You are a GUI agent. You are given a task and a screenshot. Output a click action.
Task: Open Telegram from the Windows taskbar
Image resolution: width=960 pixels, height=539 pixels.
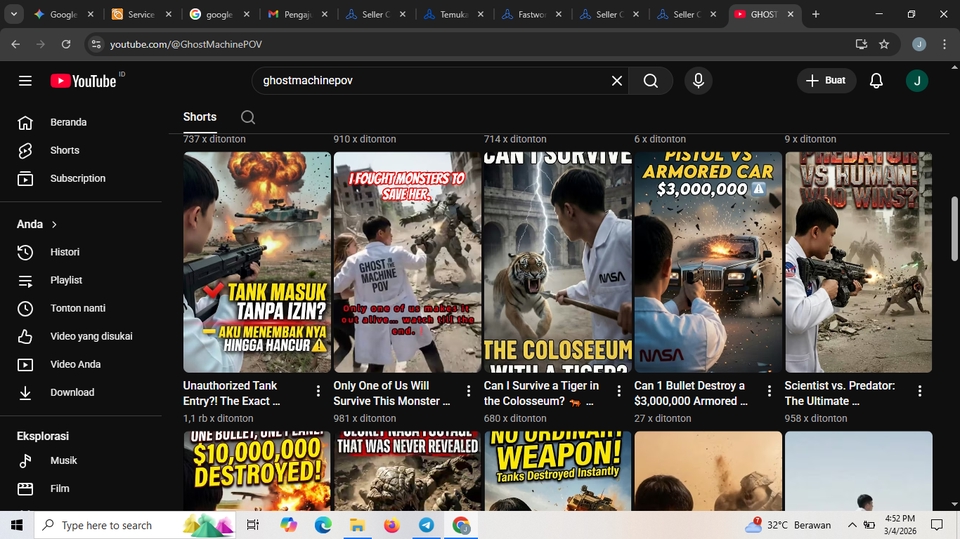tap(426, 525)
